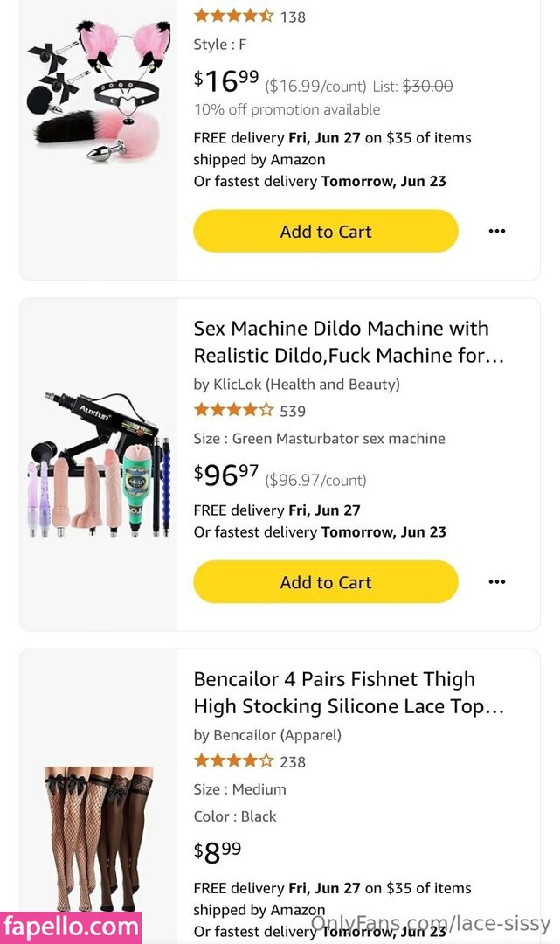Open the Bencailor 4 Pairs Fishnet title

point(349,693)
